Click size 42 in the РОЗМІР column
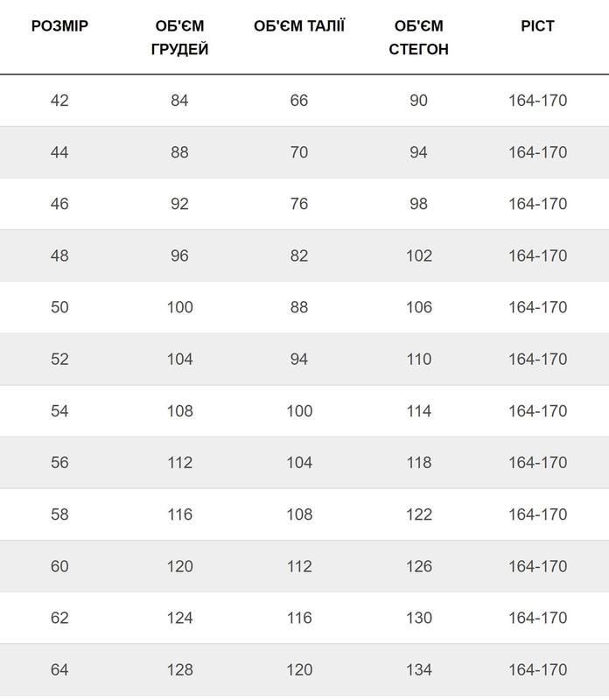 click(x=59, y=101)
